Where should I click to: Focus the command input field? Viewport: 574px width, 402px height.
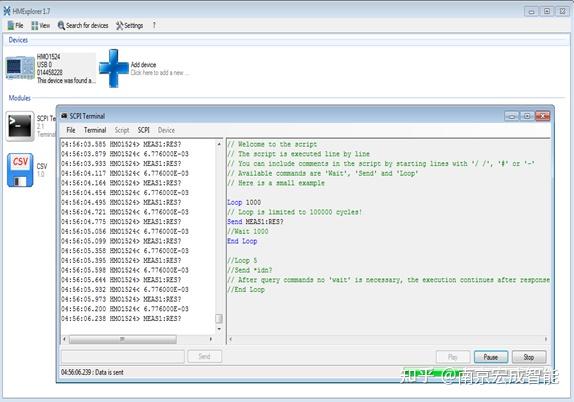123,356
